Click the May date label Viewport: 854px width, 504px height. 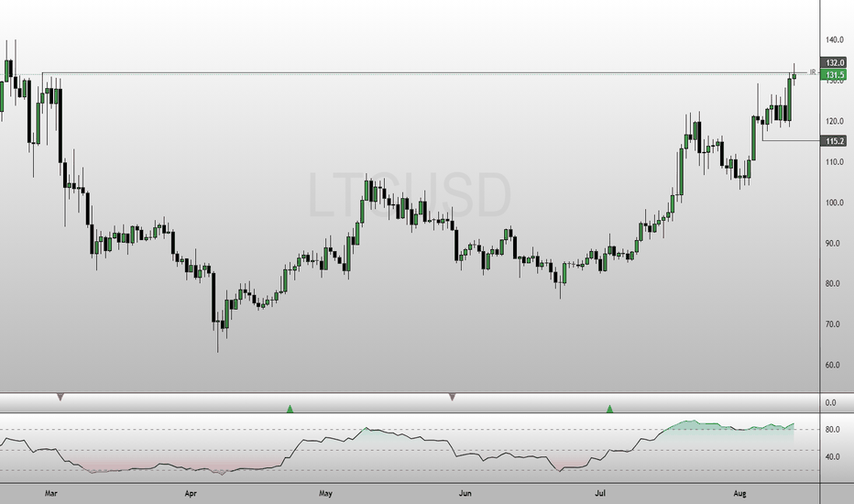(325, 494)
